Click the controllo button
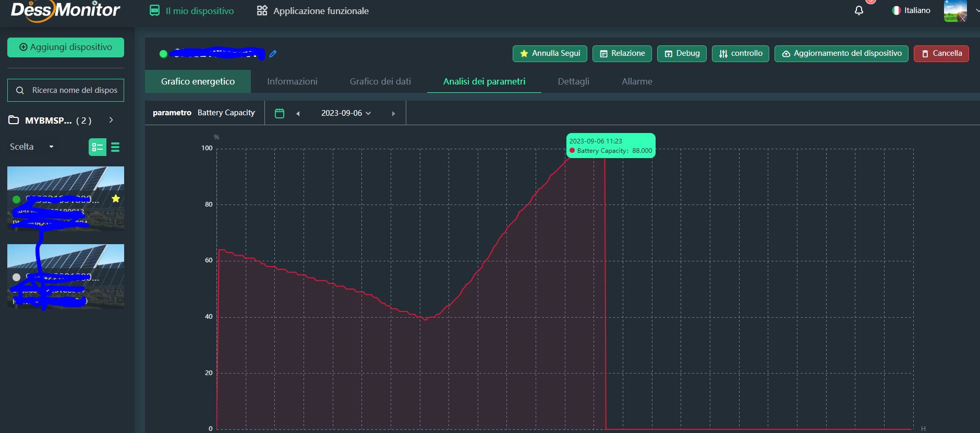Image resolution: width=980 pixels, height=433 pixels. (x=741, y=54)
